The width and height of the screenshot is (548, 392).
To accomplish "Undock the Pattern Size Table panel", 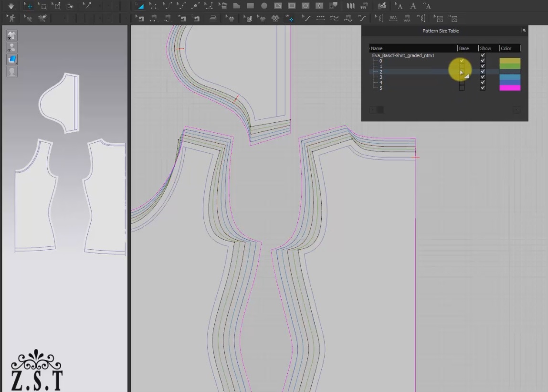I will (524, 31).
